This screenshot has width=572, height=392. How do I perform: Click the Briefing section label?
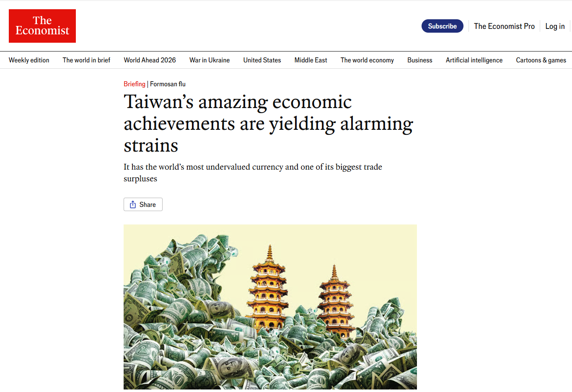coord(134,84)
